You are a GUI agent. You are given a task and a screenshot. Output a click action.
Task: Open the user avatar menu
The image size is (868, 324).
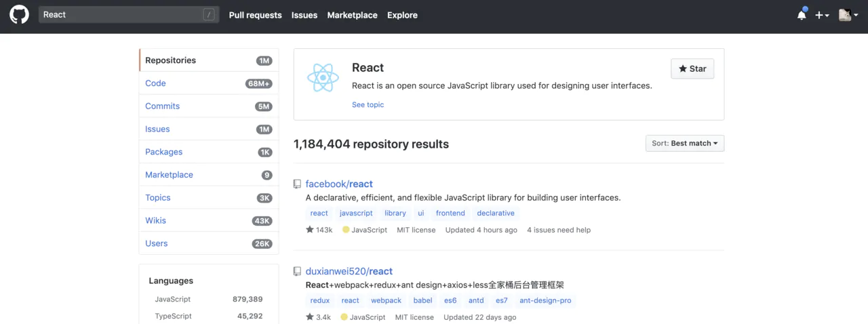(x=848, y=15)
